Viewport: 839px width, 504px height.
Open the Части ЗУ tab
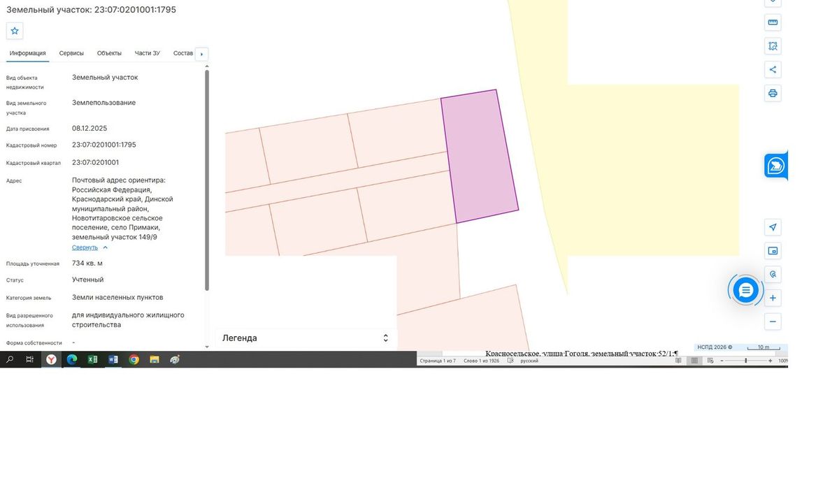[148, 53]
